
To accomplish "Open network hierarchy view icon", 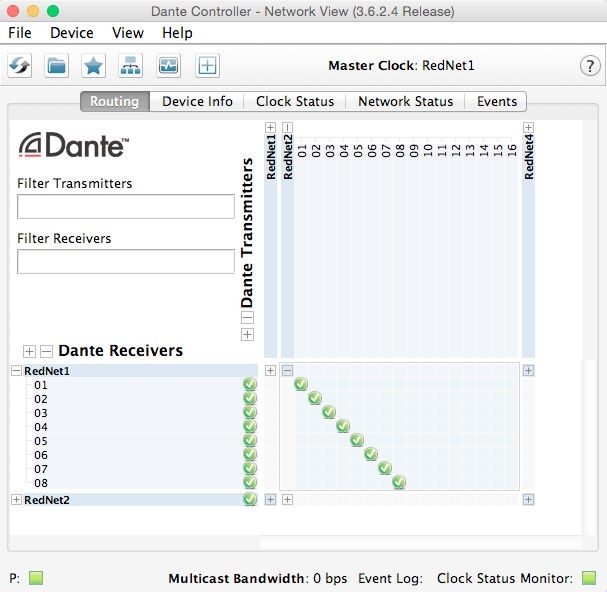I will click(x=130, y=66).
